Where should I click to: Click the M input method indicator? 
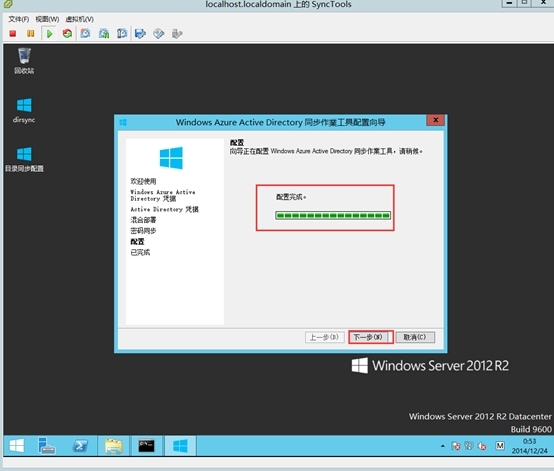[x=500, y=446]
